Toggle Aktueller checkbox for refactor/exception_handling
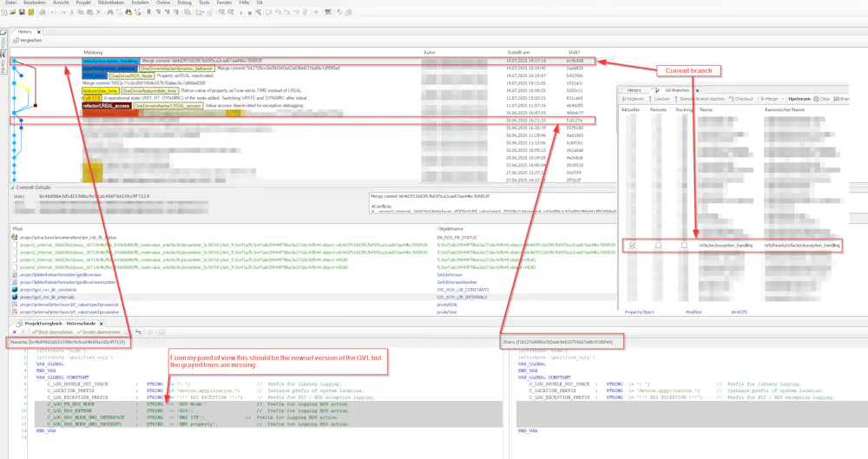Viewport: 868px width, 459px height. (632, 246)
